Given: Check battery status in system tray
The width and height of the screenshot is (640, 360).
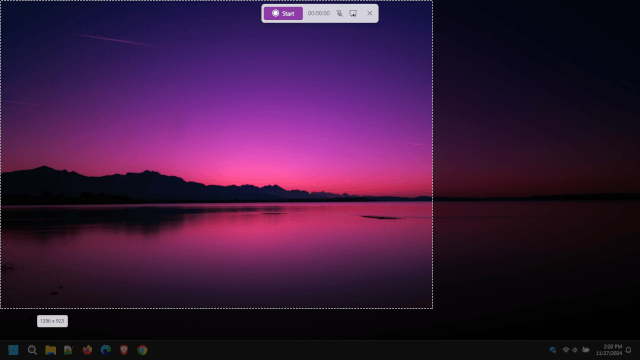Looking at the screenshot, I should pyautogui.click(x=586, y=350).
